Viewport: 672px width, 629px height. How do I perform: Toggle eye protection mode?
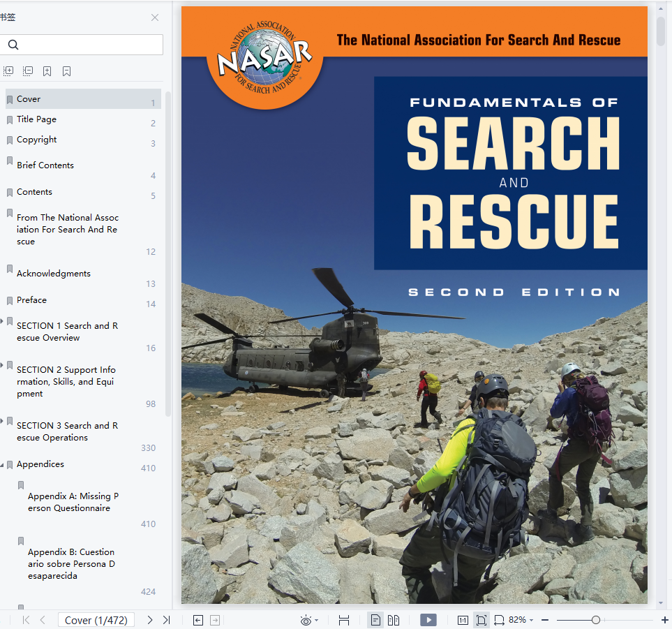coord(306,621)
